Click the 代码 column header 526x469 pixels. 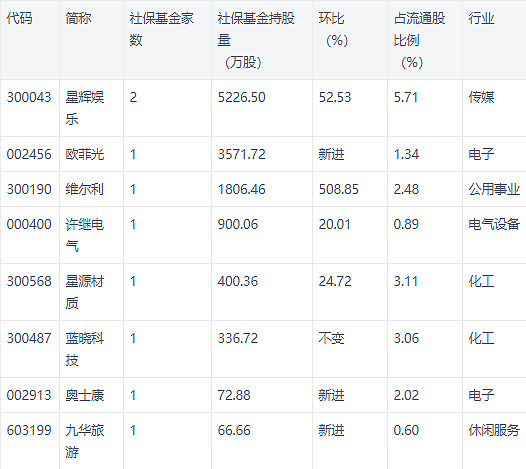pyautogui.click(x=19, y=18)
